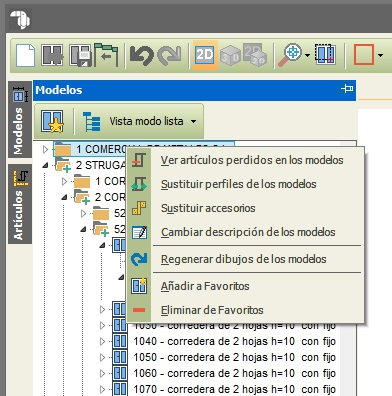Redo the last action
This screenshot has height=396, width=392.
(169, 55)
